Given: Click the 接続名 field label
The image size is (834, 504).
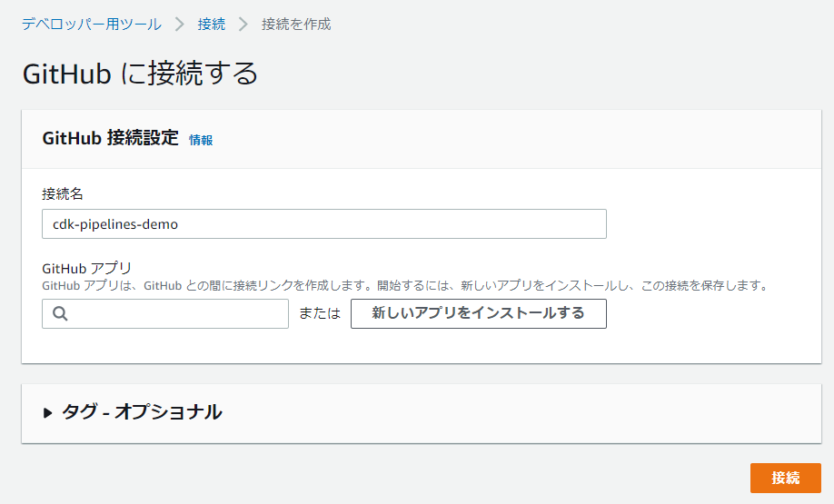Looking at the screenshot, I should [62, 193].
